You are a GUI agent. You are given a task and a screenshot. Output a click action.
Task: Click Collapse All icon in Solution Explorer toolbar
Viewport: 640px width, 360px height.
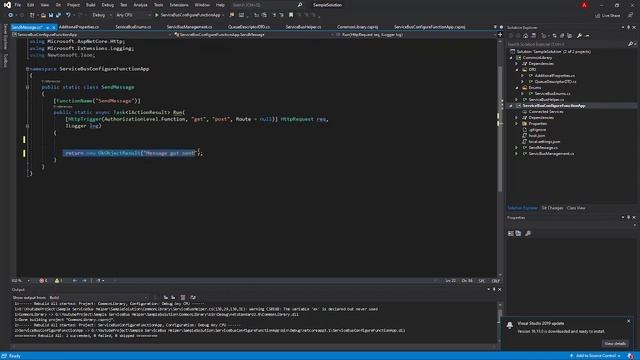click(x=562, y=36)
